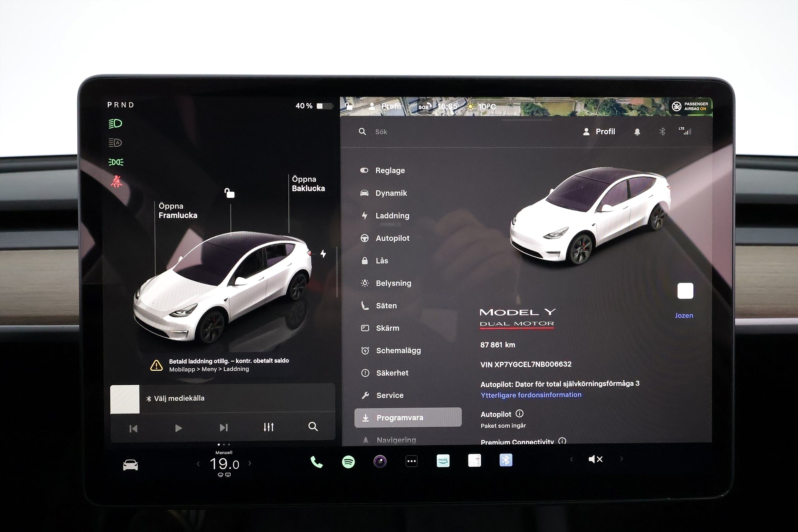Image resolution: width=798 pixels, height=532 pixels.
Task: Open the audio equalizer settings icon
Action: click(x=268, y=427)
